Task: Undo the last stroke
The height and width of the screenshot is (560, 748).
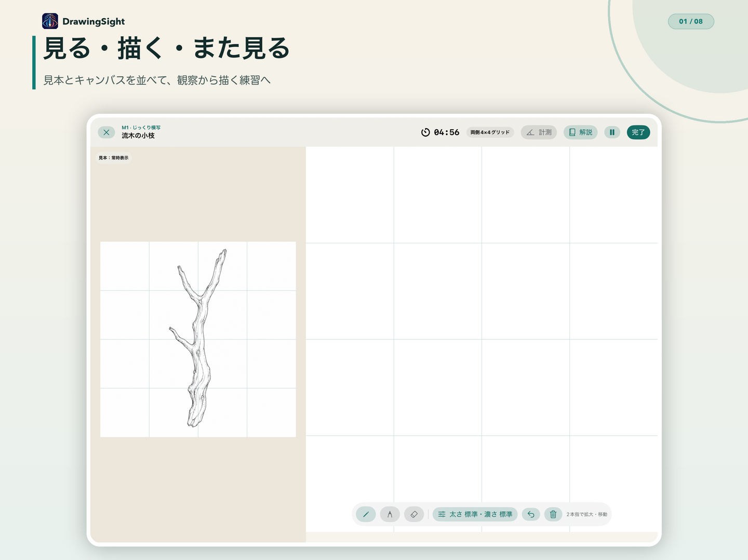Action: (531, 514)
